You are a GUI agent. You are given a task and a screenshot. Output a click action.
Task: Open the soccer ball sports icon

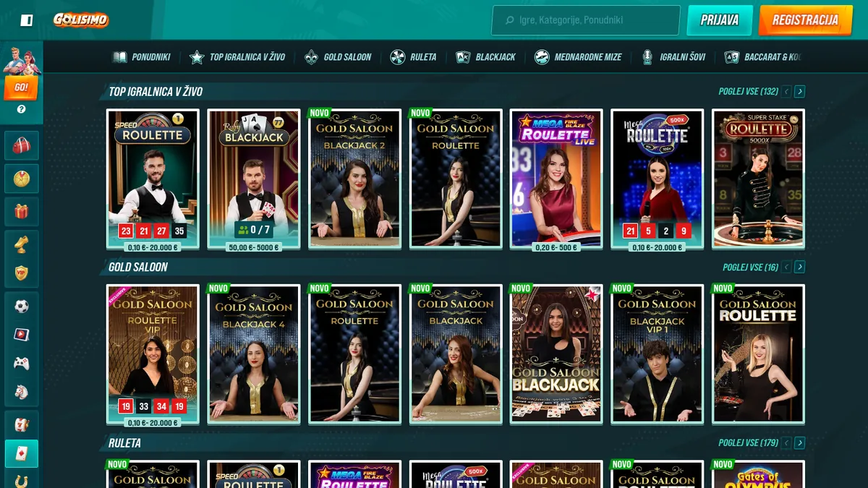pos(22,307)
